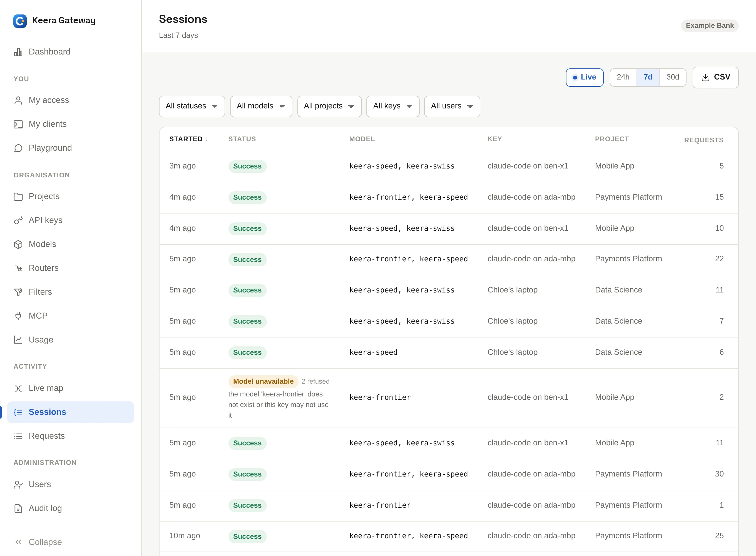Select the 30d time range

click(x=673, y=77)
